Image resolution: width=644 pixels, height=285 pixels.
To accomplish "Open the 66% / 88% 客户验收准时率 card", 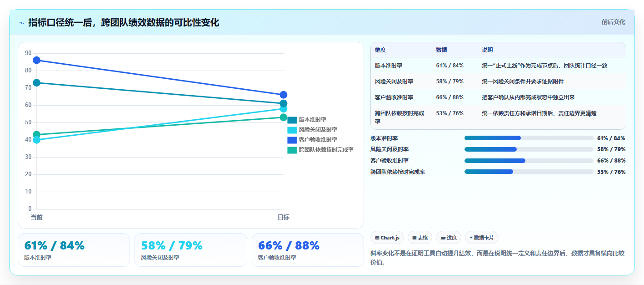I will pos(308,250).
